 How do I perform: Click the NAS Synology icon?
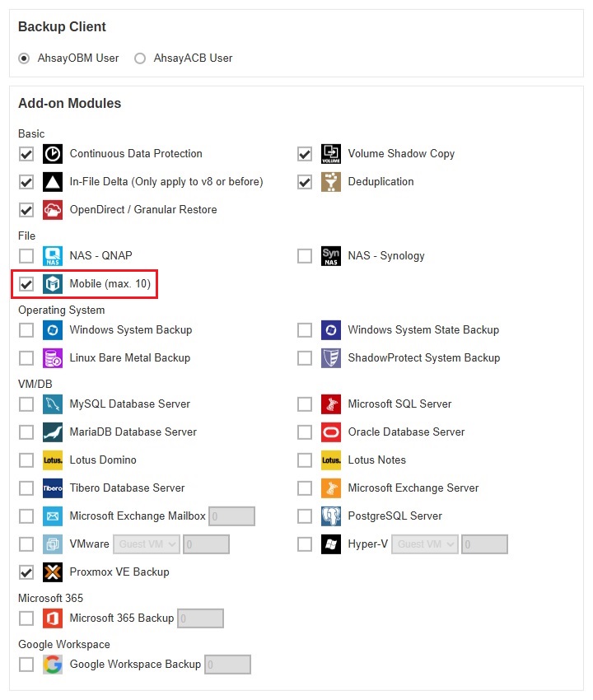tap(331, 256)
